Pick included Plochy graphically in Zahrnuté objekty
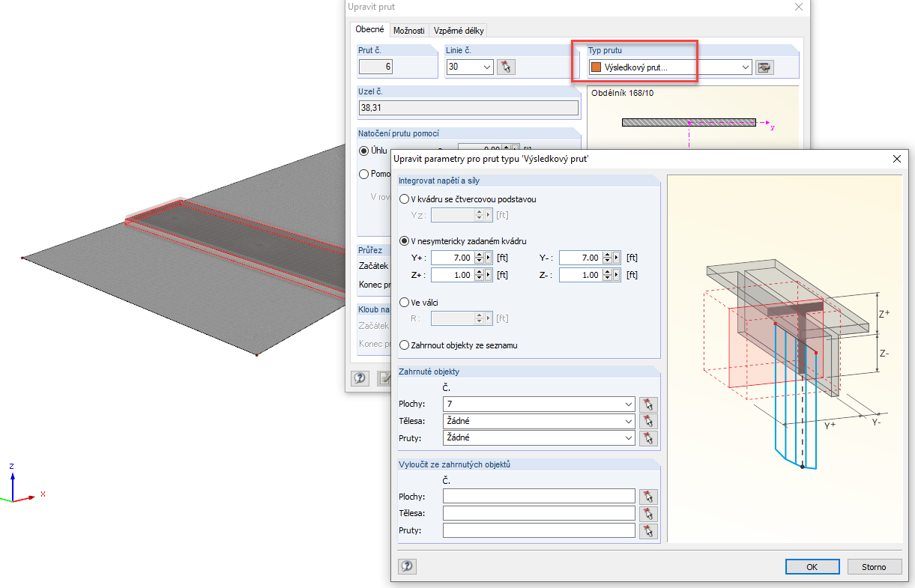 (650, 404)
